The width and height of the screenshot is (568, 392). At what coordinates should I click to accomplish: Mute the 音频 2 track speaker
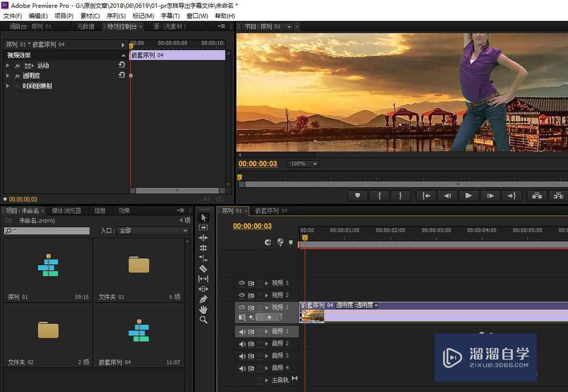tap(242, 344)
